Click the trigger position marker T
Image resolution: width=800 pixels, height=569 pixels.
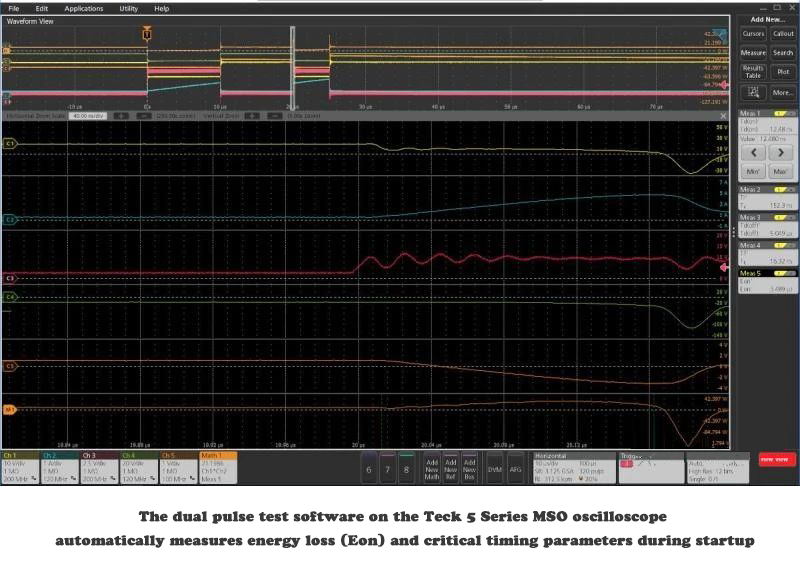coord(147,35)
